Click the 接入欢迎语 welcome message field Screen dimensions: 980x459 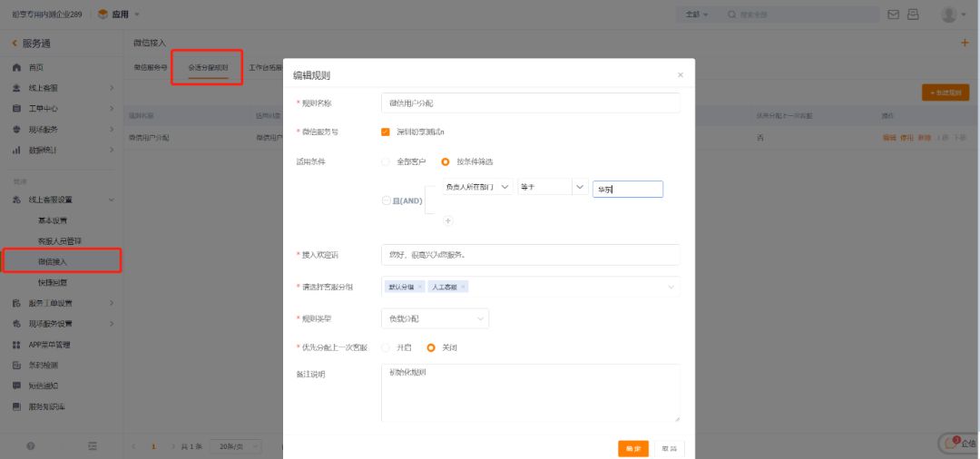pyautogui.click(x=530, y=255)
